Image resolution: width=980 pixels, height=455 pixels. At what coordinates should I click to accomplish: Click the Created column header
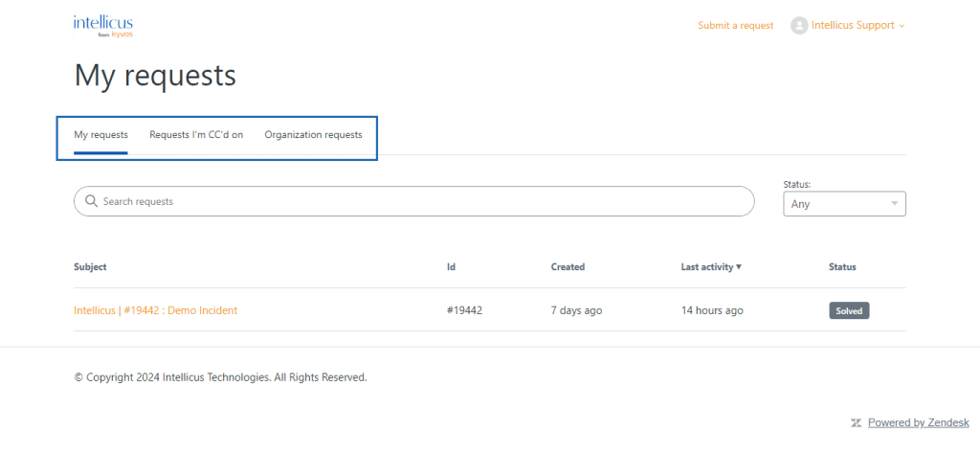[x=568, y=266]
